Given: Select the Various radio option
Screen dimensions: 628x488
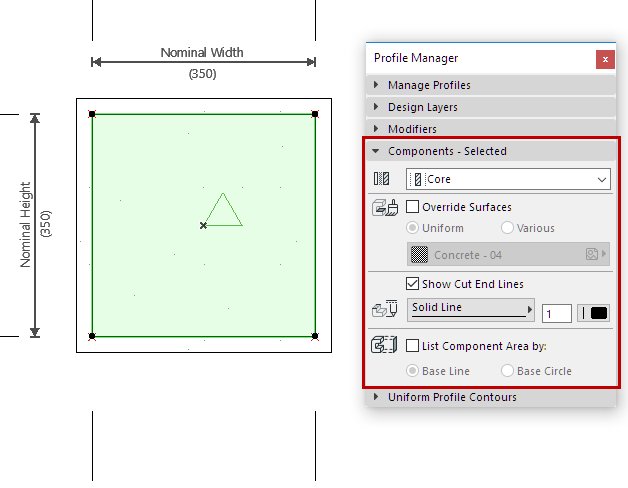Looking at the screenshot, I should click(507, 228).
